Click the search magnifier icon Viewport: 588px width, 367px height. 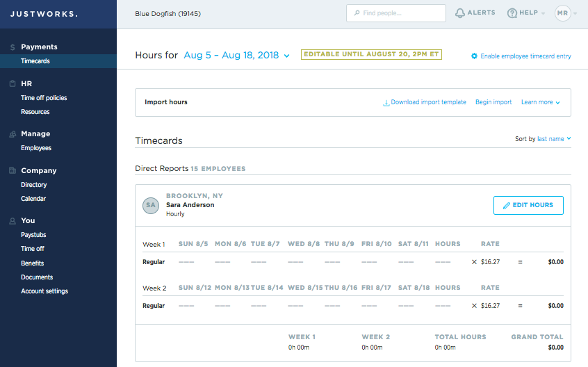357,13
